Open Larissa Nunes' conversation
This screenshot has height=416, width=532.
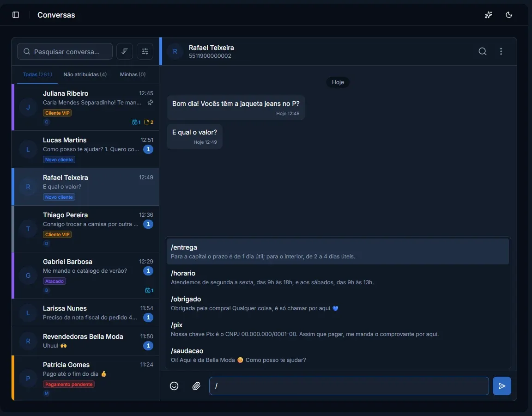click(x=85, y=313)
